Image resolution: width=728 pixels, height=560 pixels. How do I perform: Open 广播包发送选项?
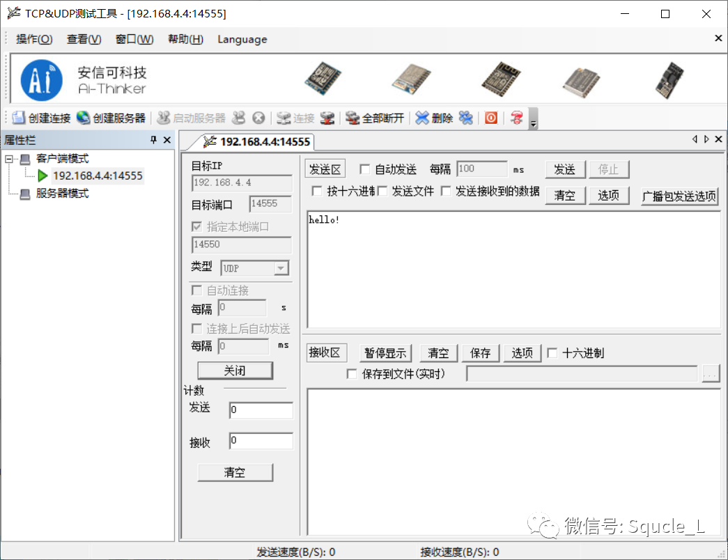[x=679, y=196]
